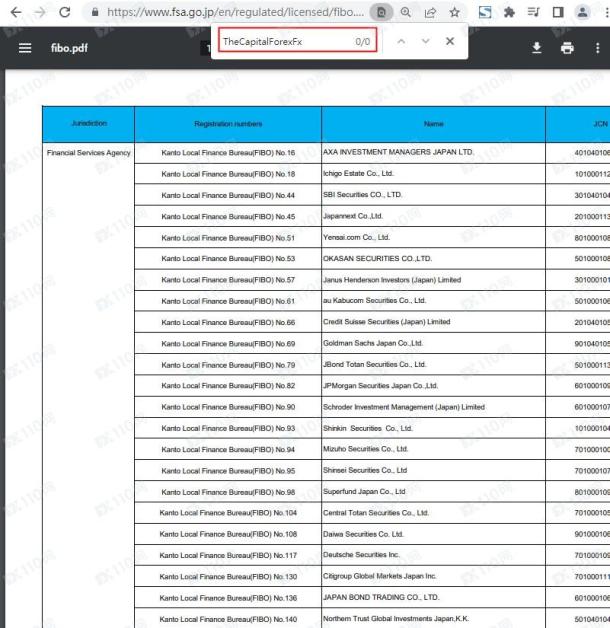
Task: Select Japannext Co.,Ltd. cell
Action: click(x=433, y=216)
